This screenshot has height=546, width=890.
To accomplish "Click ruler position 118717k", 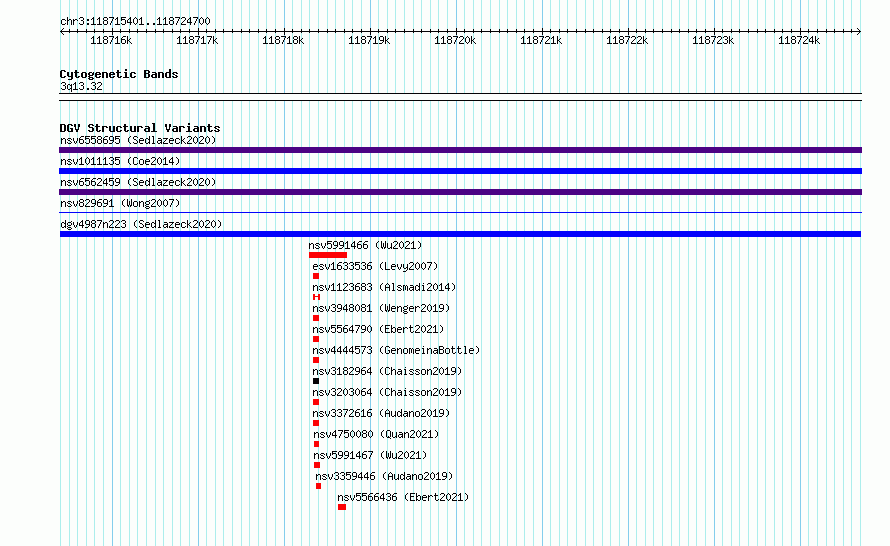I will [x=197, y=40].
